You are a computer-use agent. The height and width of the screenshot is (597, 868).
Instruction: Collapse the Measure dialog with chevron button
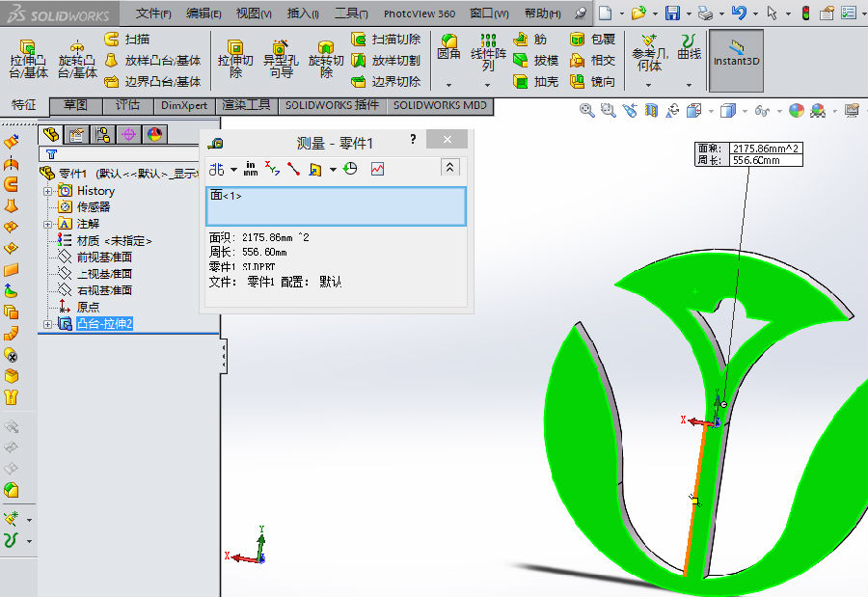pos(450,168)
